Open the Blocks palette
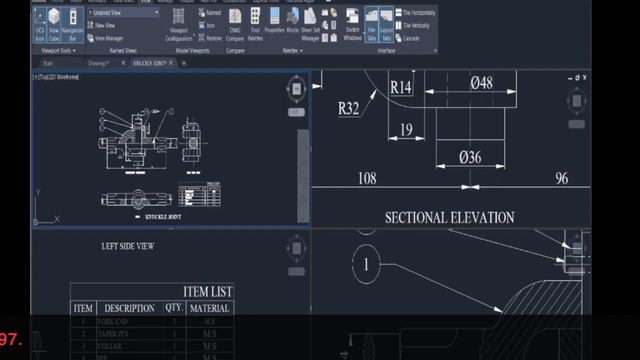This screenshot has height=360, width=640. point(293,20)
